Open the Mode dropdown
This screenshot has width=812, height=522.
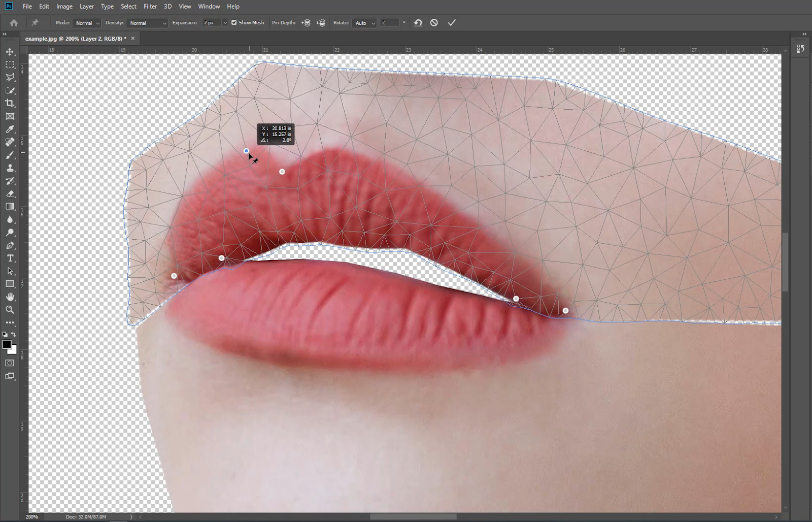[x=87, y=23]
